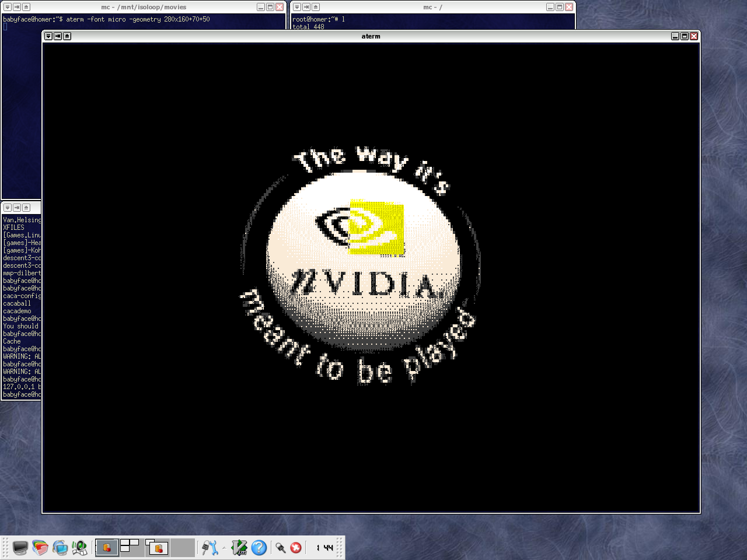
Task: Open the keys and wrench settings icon
Action: point(209,548)
